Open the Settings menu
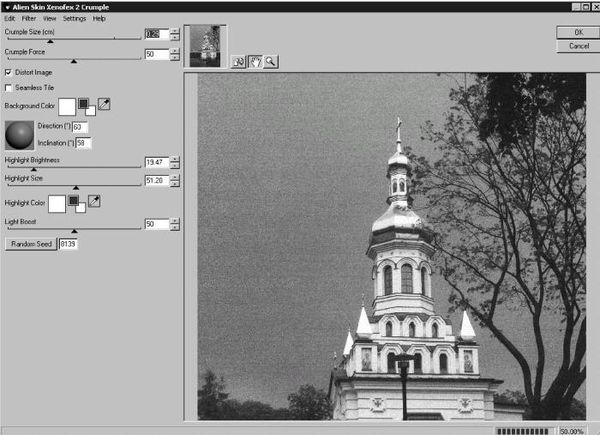Viewport: 600px width, 435px height. pyautogui.click(x=74, y=18)
